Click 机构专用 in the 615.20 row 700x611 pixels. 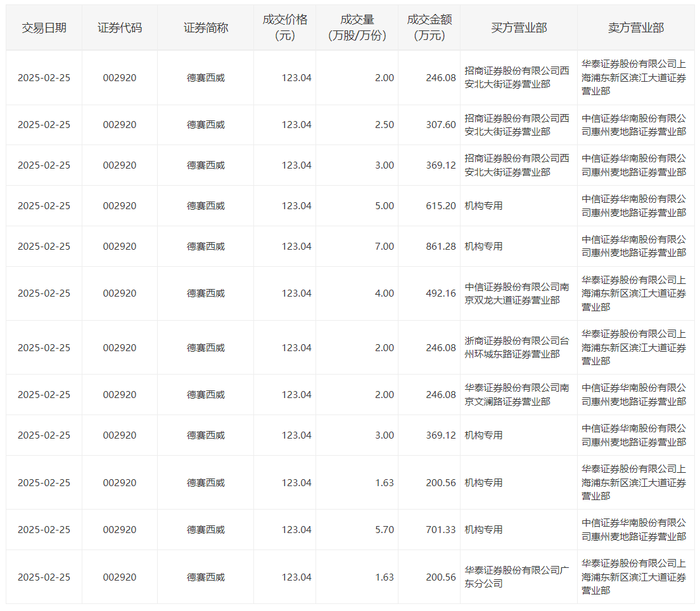tap(483, 206)
